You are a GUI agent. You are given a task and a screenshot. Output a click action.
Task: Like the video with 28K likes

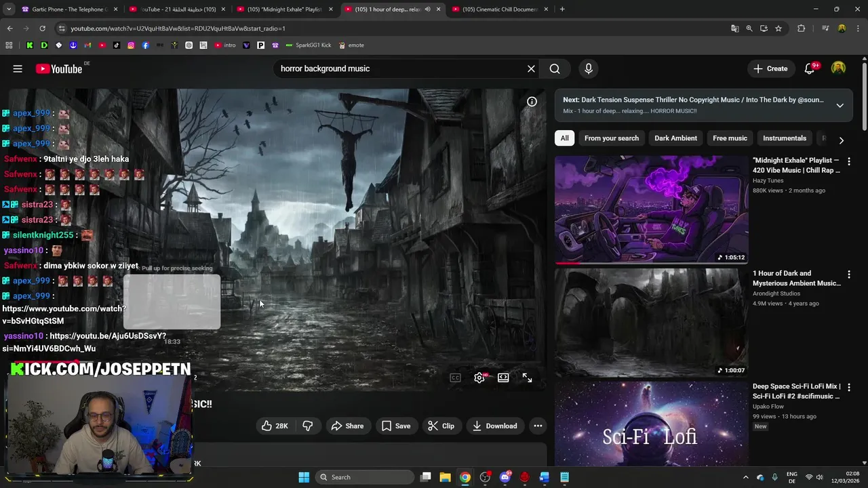tap(275, 426)
